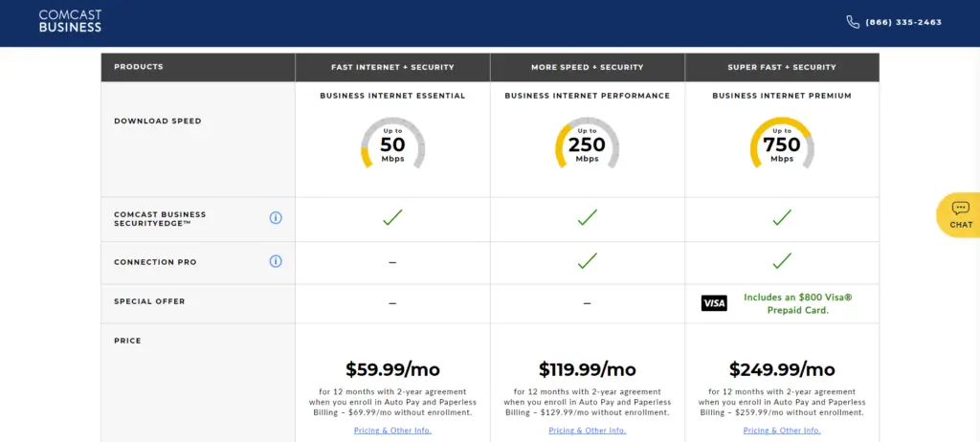This screenshot has height=442, width=980.
Task: Open the Connection Pro info icon
Action: 276,261
